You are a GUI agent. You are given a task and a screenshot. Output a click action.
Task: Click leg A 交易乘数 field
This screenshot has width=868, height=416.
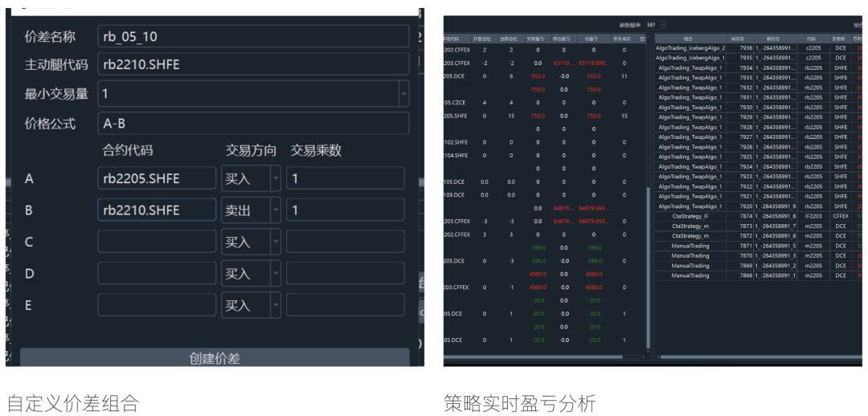pos(346,178)
